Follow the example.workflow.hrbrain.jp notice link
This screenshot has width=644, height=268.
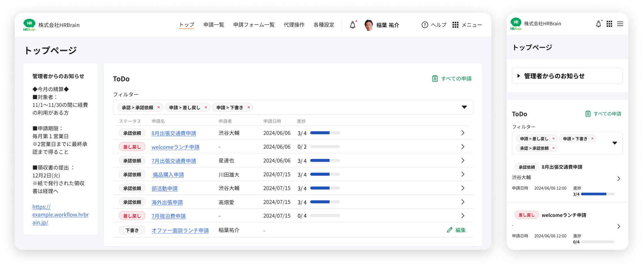tap(60, 215)
